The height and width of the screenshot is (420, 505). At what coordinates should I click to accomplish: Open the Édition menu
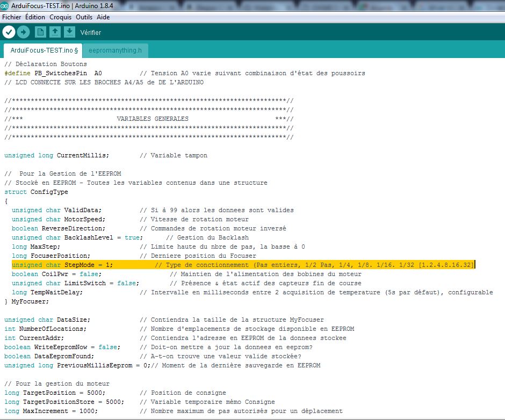[35, 17]
